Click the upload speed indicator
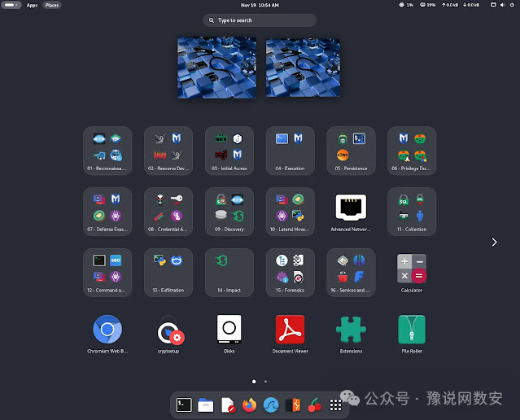 [x=450, y=5]
